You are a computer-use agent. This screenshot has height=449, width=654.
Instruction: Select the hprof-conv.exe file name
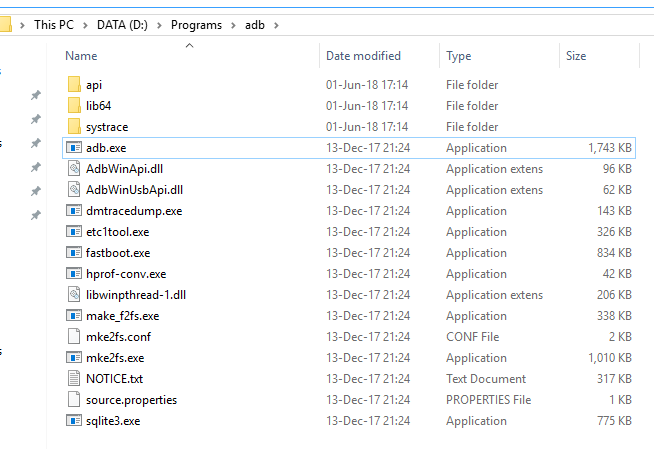pos(126,274)
